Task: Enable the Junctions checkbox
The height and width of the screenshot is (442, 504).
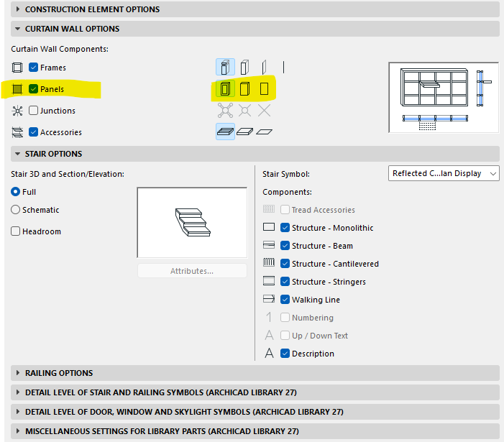Action: (33, 111)
